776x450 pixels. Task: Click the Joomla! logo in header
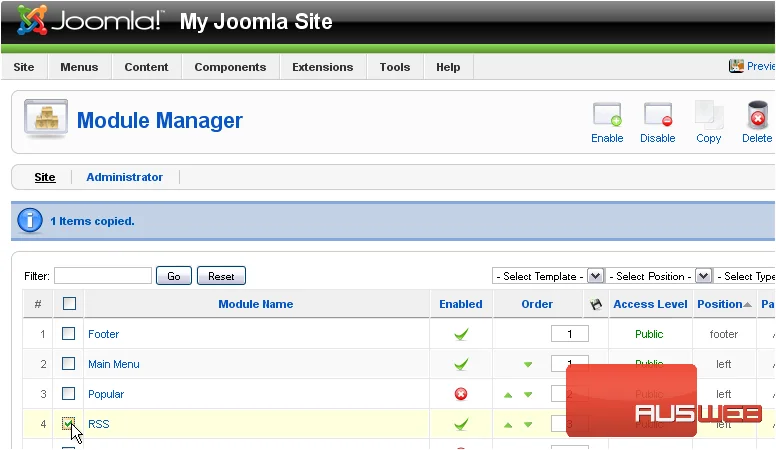89,21
